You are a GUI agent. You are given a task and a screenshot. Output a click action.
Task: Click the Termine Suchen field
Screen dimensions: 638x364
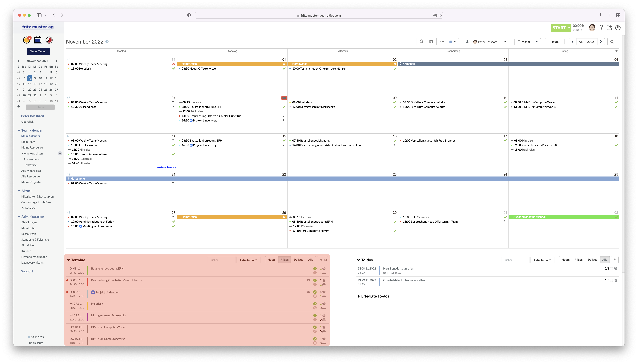[221, 260]
